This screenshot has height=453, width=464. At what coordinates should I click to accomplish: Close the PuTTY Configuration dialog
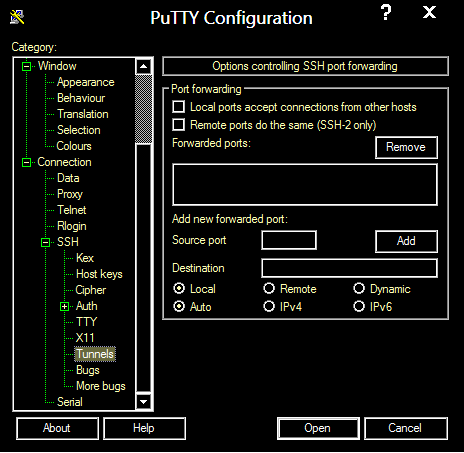(x=429, y=13)
